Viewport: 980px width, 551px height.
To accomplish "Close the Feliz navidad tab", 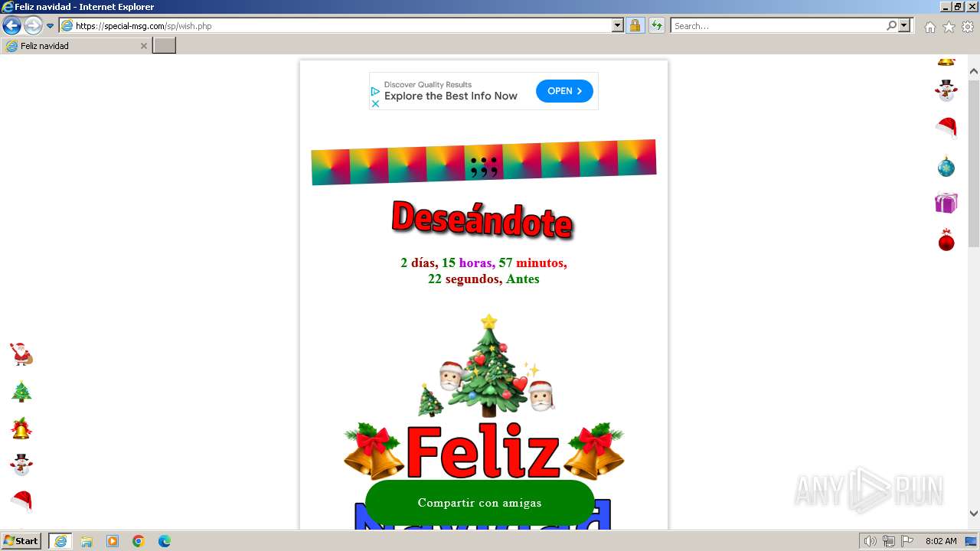I will click(x=143, y=46).
